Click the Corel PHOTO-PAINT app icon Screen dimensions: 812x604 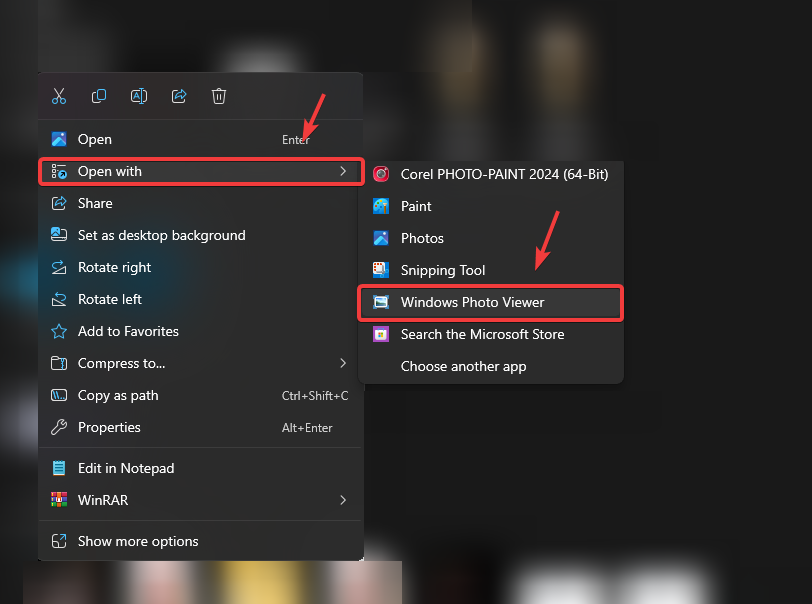coord(381,174)
